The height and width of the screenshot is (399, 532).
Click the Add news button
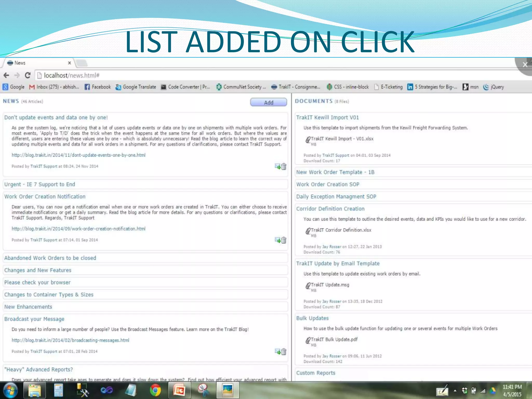coord(268,102)
